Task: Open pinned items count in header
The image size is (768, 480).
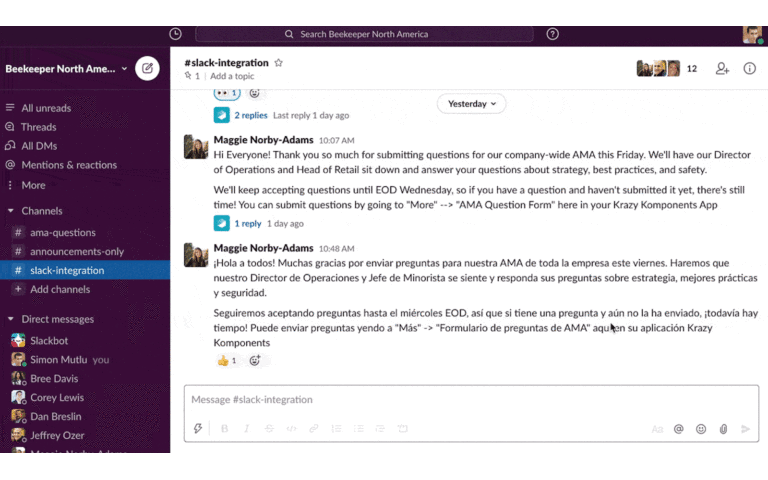Action: click(192, 76)
